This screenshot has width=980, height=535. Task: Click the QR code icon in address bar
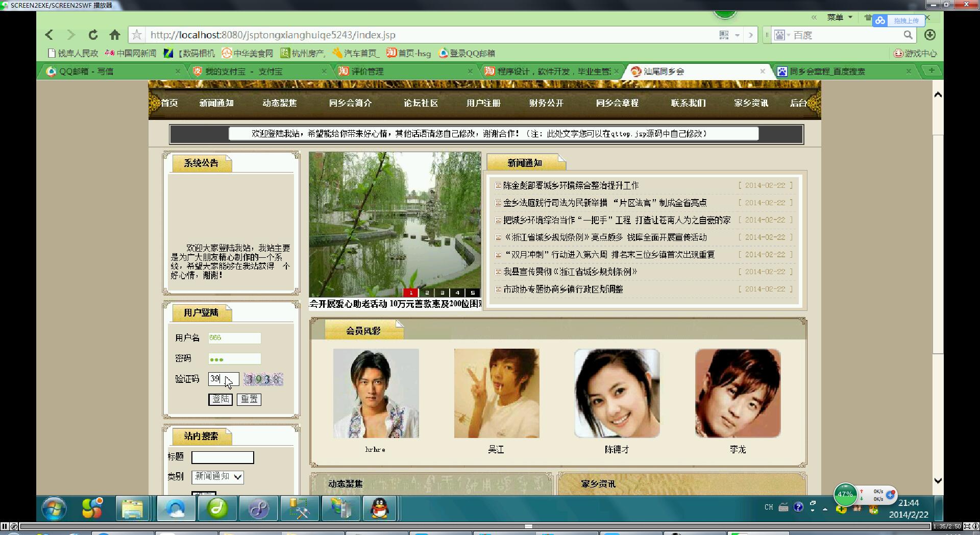(x=724, y=35)
